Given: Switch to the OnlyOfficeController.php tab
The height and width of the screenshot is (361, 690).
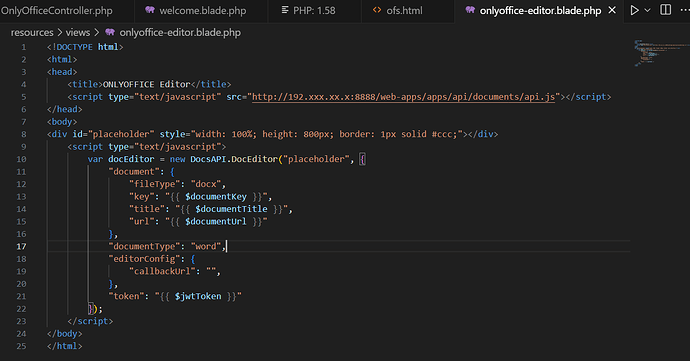Looking at the screenshot, I should (x=56, y=11).
